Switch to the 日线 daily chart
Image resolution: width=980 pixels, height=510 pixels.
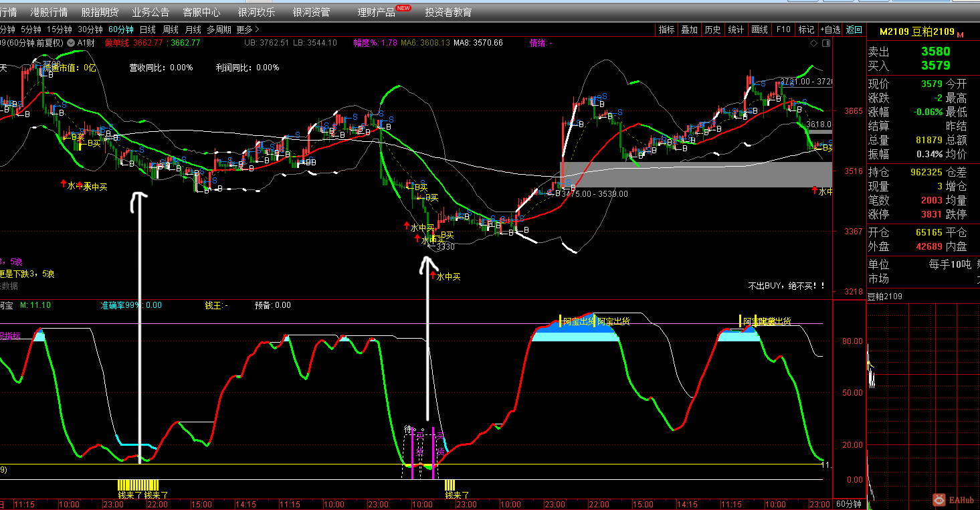coord(147,29)
